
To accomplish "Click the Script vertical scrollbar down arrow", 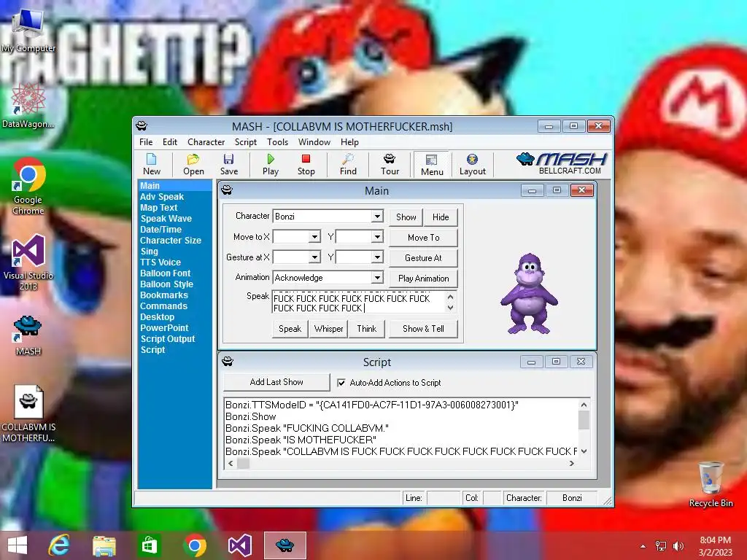I will pyautogui.click(x=584, y=451).
